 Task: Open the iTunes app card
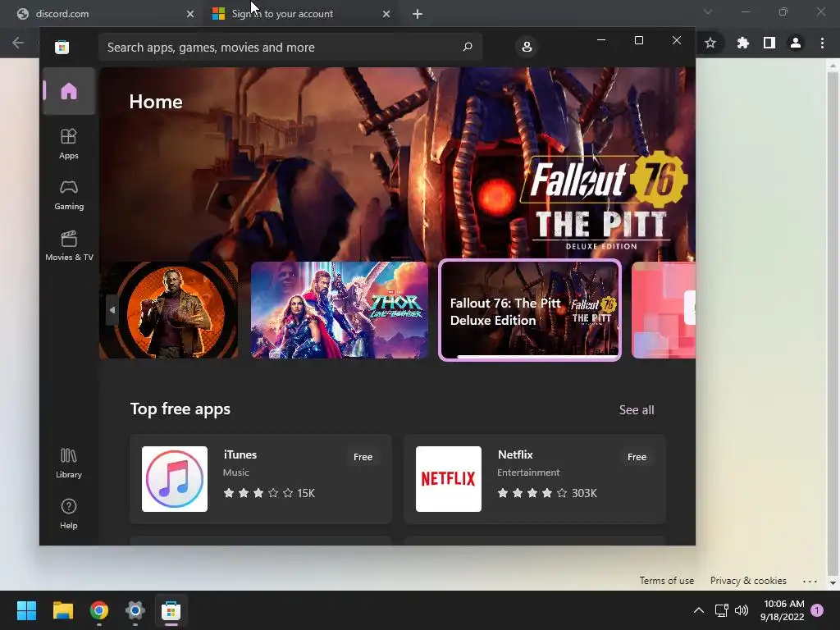261,479
